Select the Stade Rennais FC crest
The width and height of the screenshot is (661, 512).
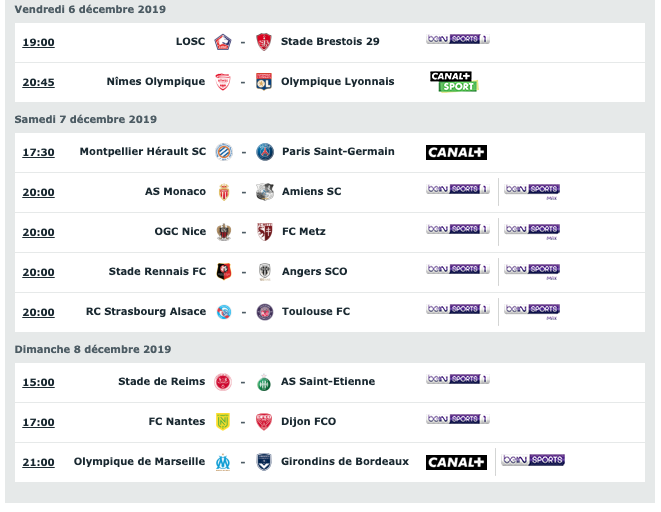pos(224,272)
